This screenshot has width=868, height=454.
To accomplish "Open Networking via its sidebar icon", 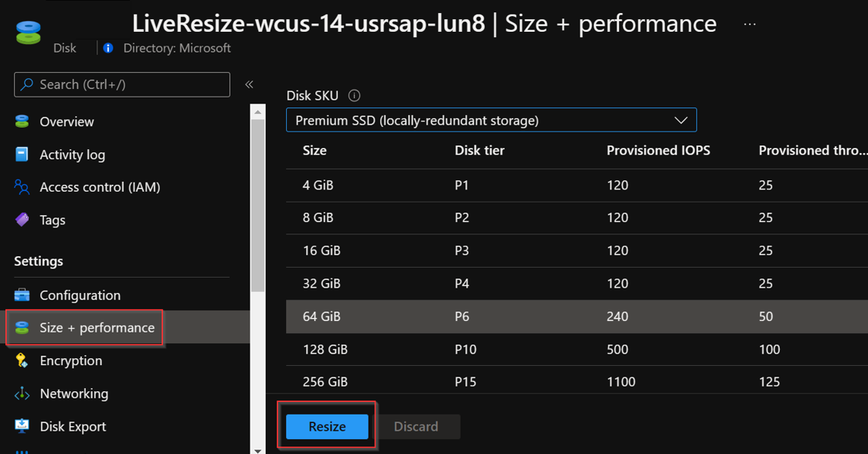I will pos(22,394).
